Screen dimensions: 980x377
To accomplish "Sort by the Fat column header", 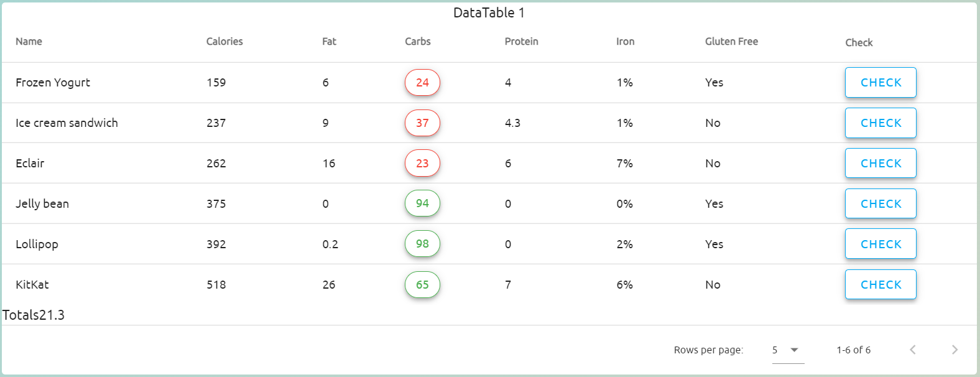I will (329, 42).
